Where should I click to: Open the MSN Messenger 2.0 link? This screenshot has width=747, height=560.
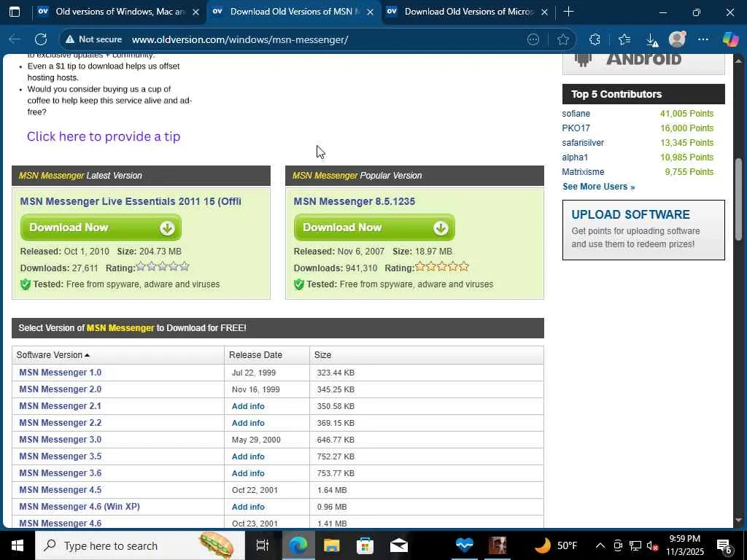60,389
